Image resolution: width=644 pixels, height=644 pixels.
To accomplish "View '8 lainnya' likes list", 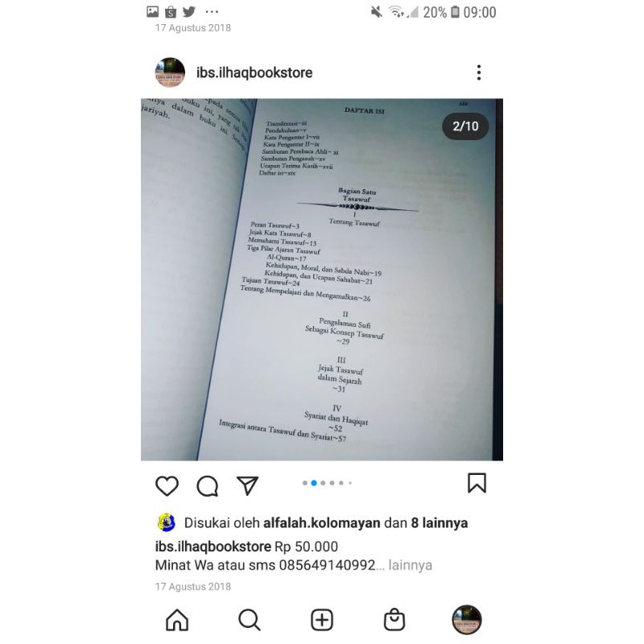I will pos(440,522).
